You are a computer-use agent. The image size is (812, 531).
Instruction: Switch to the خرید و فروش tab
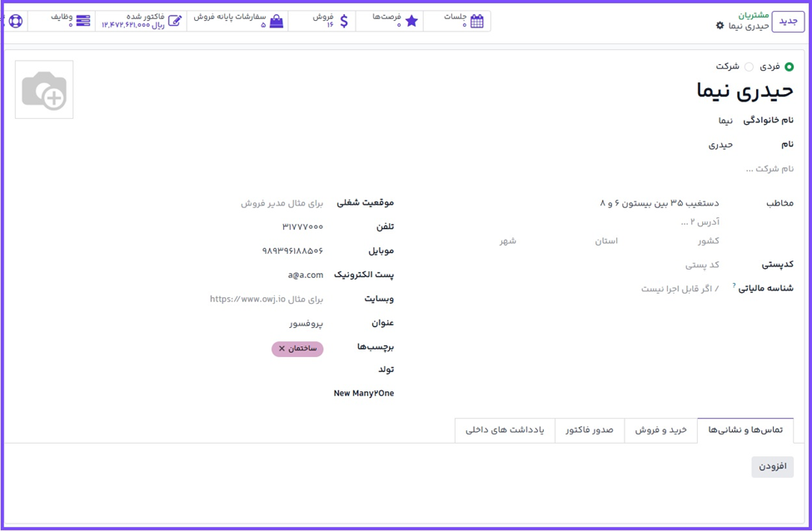tap(660, 430)
